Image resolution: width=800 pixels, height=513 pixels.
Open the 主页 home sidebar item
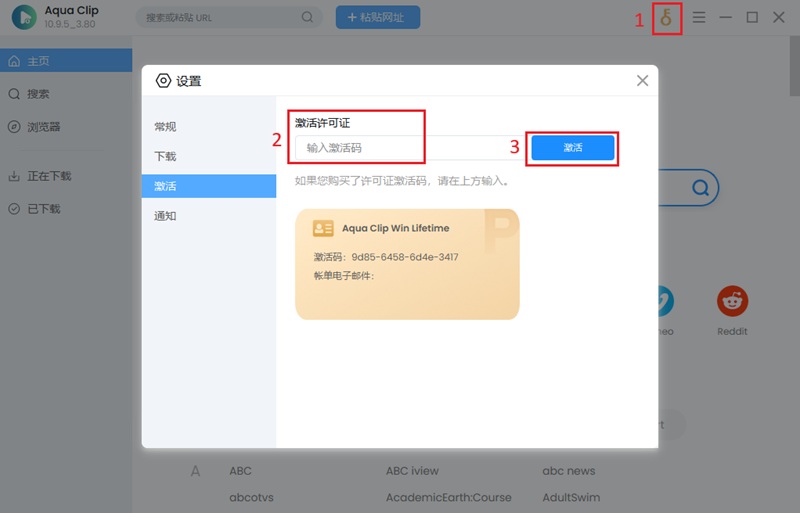click(66, 61)
